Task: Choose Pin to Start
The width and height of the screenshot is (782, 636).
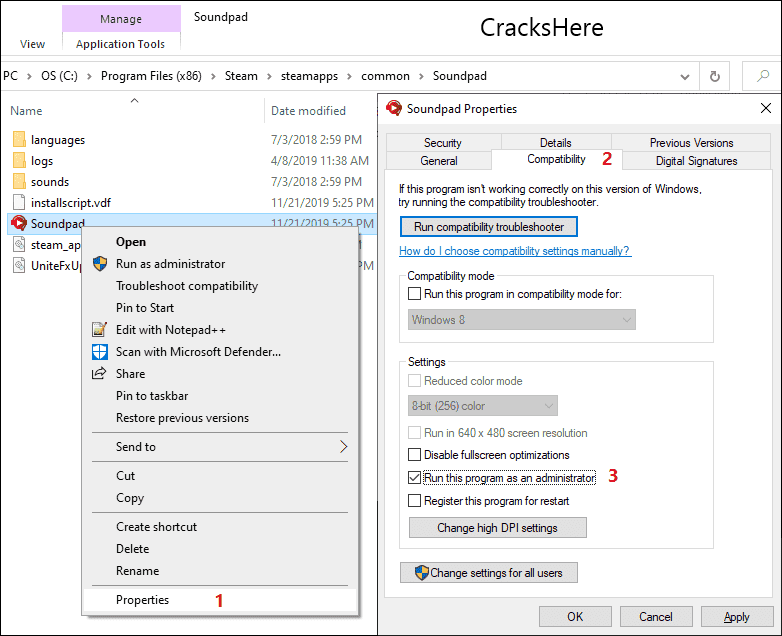Action: point(220,308)
